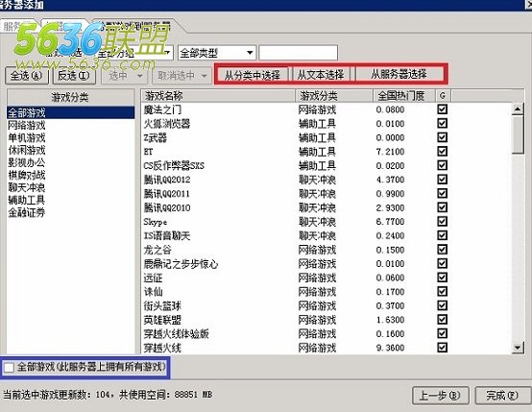
Task: Select 棋牌对战 category
Action: pos(70,175)
